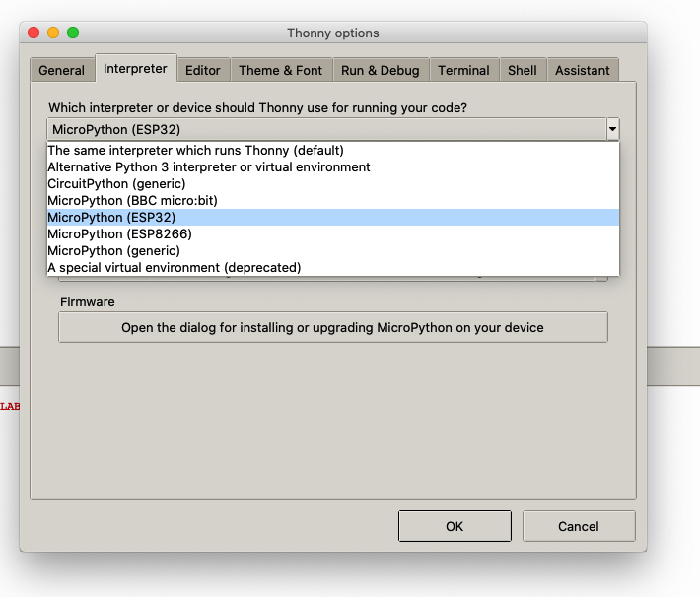Minimize the Thonny options window
The height and width of the screenshot is (597, 700).
point(53,33)
